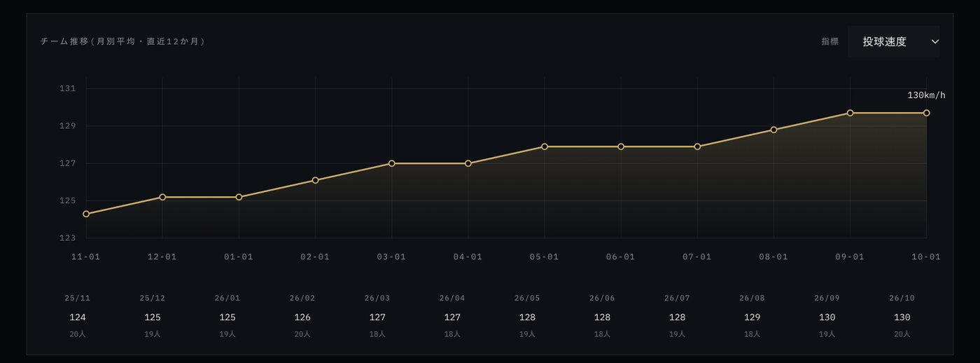The image size is (980, 363).
Task: Click the x-axis label 08-01
Action: (773, 257)
